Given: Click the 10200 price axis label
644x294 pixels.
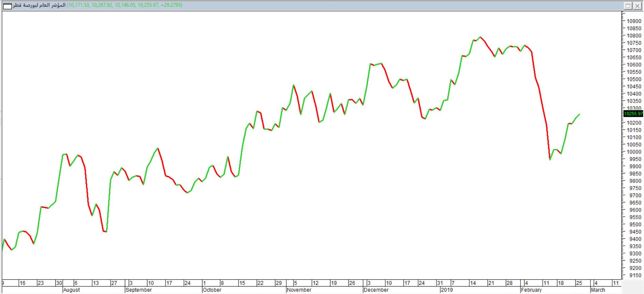Looking at the screenshot, I should pyautogui.click(x=634, y=123).
